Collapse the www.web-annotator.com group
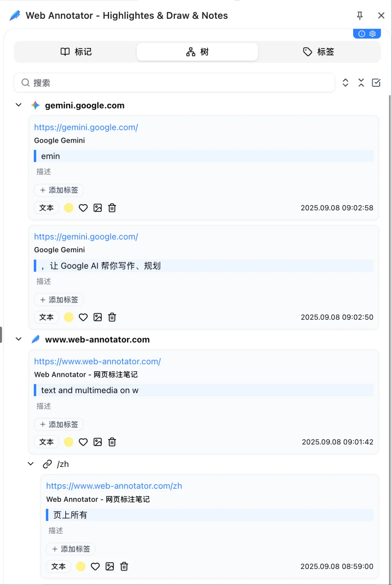 19,339
